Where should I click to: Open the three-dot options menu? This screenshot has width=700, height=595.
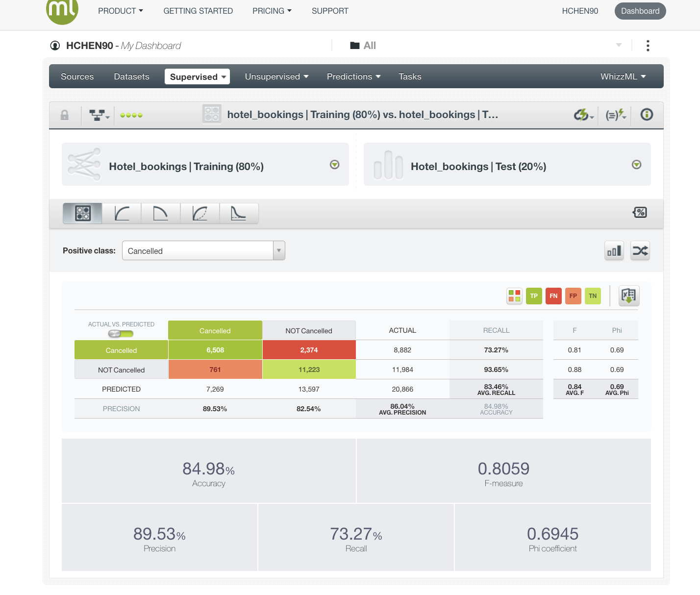(648, 46)
